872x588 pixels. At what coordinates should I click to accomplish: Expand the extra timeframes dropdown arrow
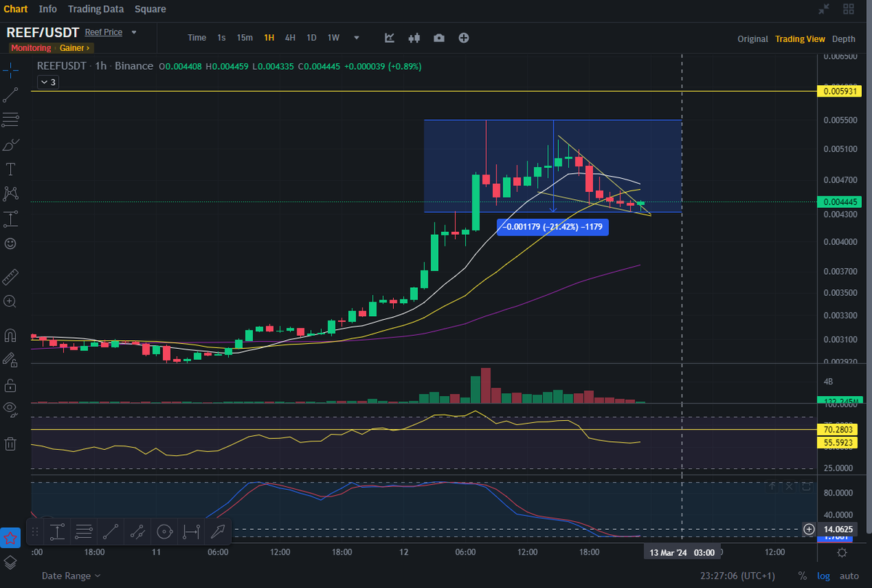[355, 37]
